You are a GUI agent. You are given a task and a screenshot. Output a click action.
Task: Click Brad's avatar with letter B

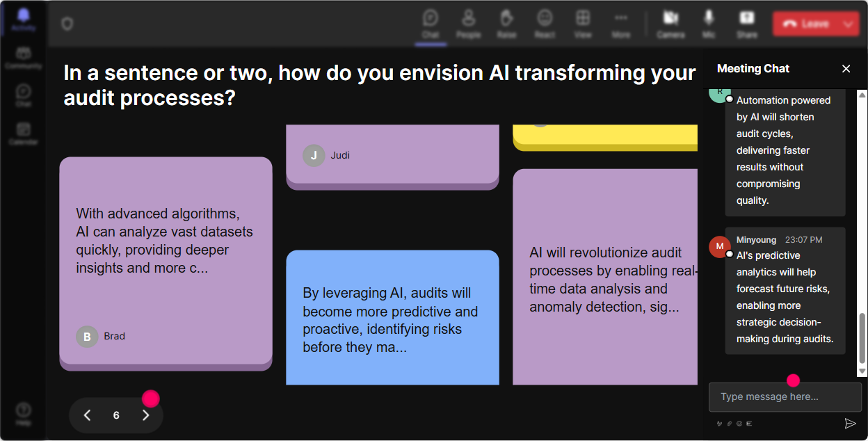pyautogui.click(x=87, y=337)
